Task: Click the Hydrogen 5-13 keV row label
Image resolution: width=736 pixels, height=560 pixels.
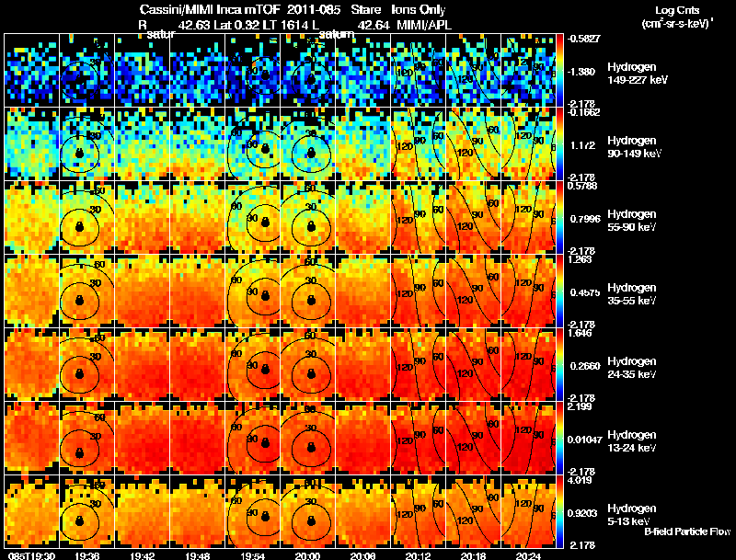Action: coord(632,515)
